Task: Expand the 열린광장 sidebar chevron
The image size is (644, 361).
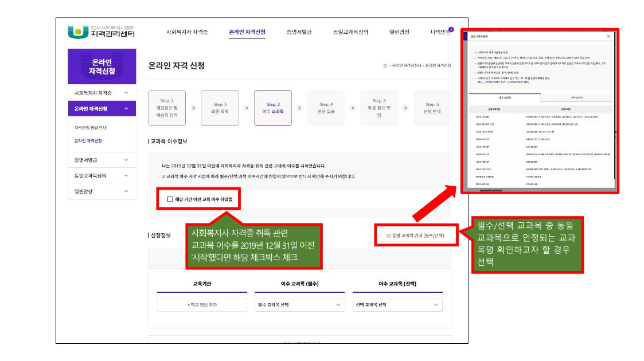Action: [126, 191]
